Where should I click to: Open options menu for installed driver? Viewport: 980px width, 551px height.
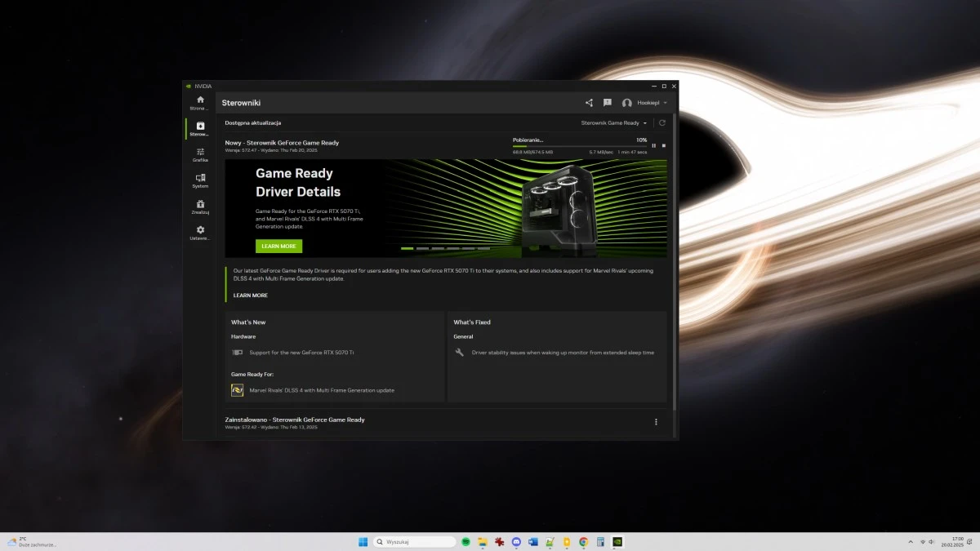pyautogui.click(x=656, y=421)
